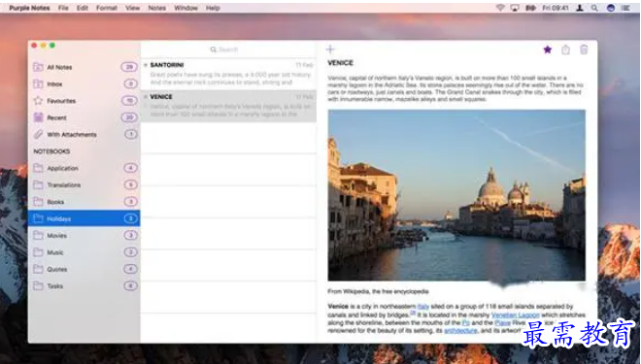Open the Notes menu in menu bar
The width and height of the screenshot is (641, 364).
pos(157,8)
